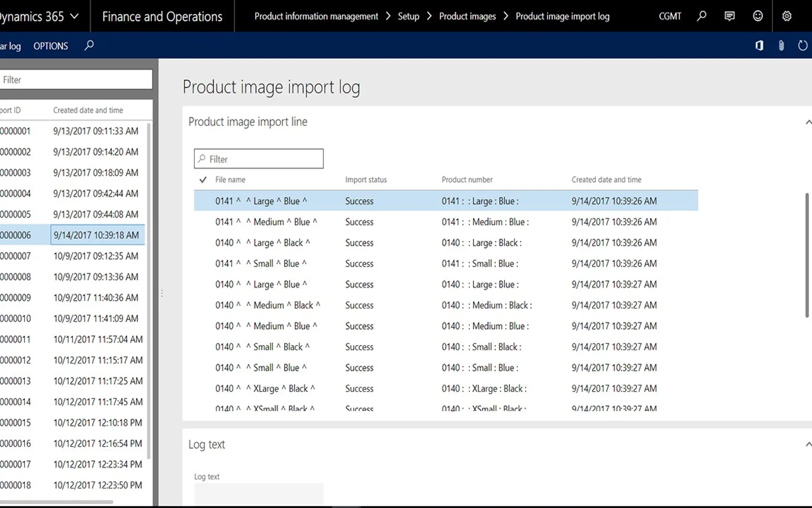Click the left pane Created date and time header
This screenshot has height=508, width=812.
(88, 110)
